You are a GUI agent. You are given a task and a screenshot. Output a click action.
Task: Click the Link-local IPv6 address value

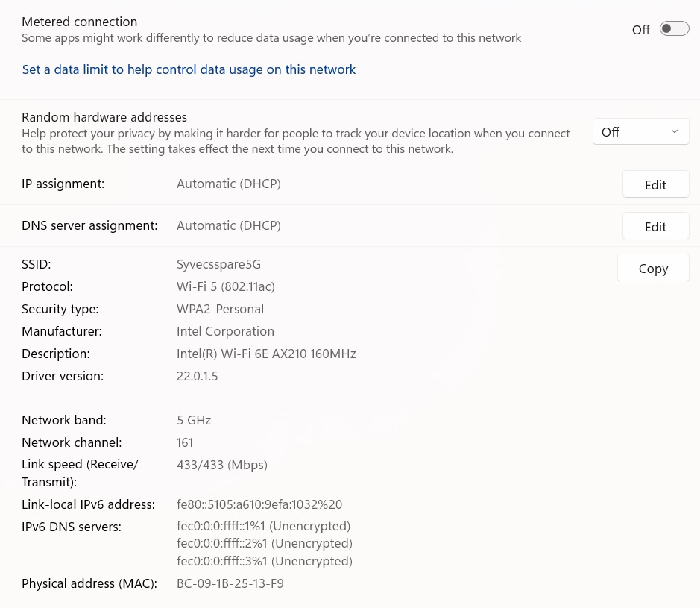[x=259, y=504]
